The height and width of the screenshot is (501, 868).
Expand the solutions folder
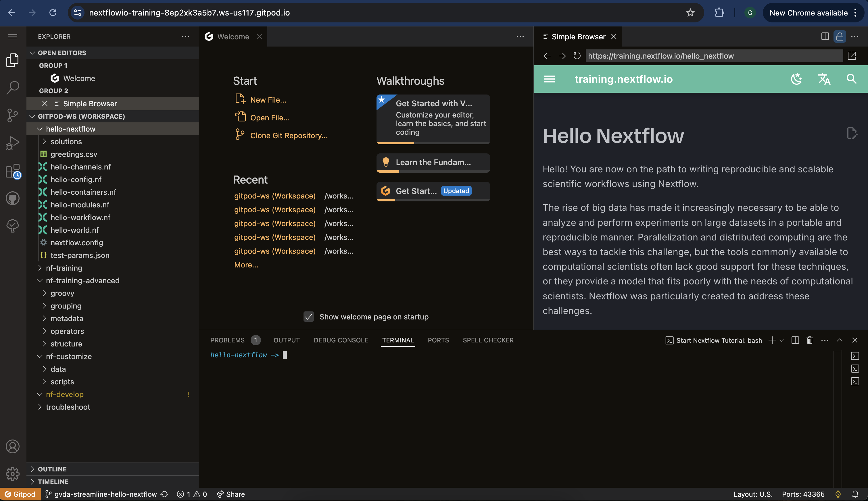(x=113, y=142)
